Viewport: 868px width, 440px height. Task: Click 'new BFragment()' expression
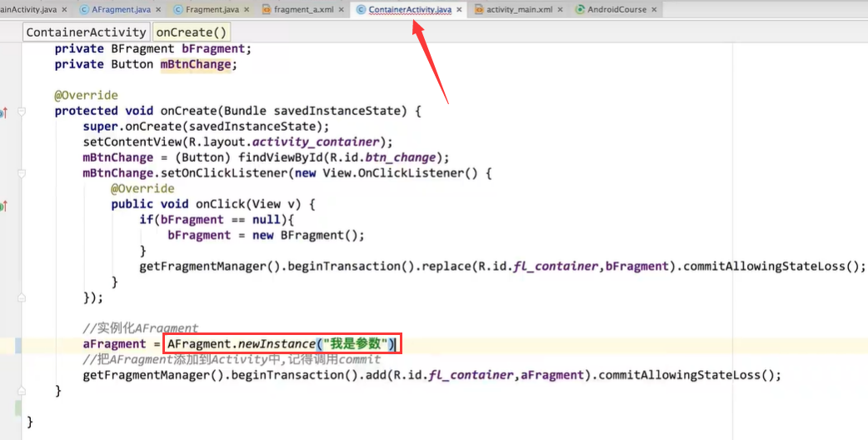click(x=305, y=235)
